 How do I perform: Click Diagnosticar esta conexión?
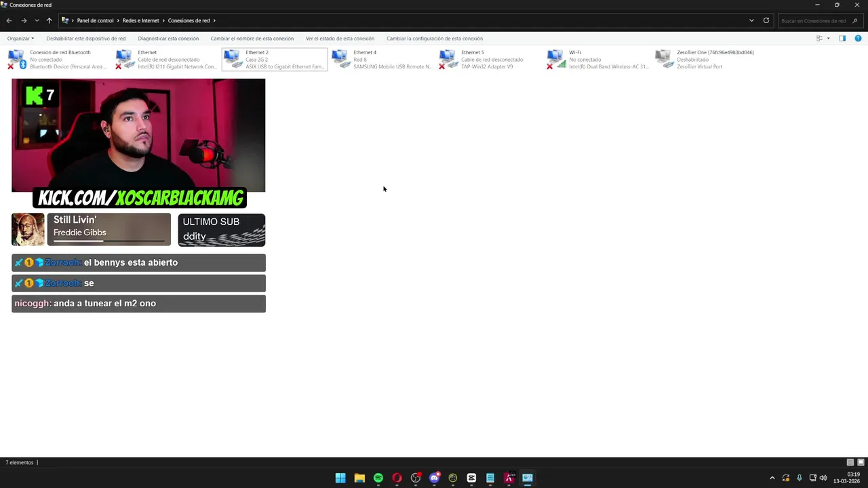pos(168,39)
